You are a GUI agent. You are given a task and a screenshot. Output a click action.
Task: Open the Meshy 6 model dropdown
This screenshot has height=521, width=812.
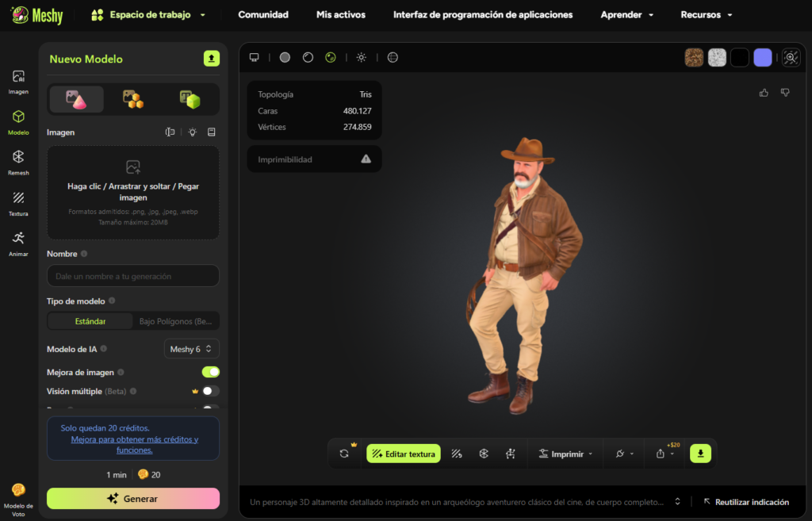[x=191, y=349]
